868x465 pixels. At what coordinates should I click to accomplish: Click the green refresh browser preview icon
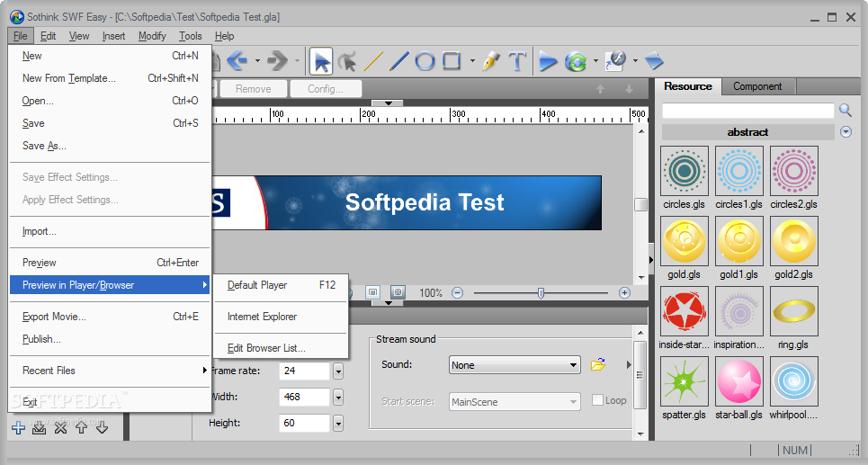click(x=576, y=61)
